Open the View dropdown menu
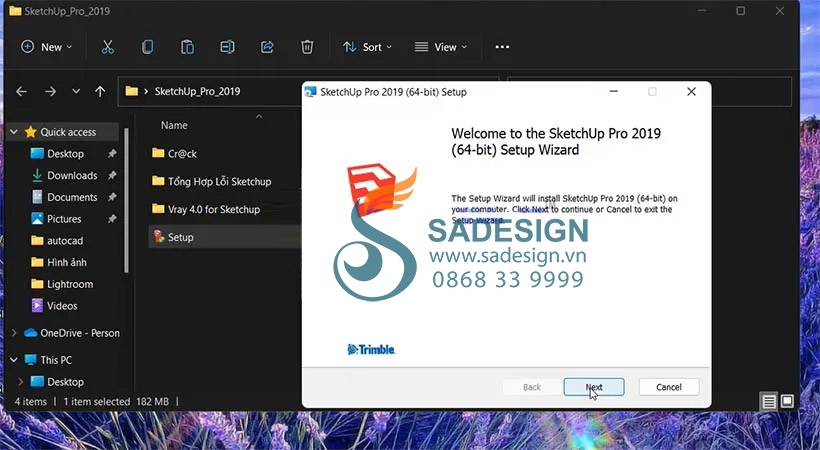The image size is (820, 450). point(441,47)
